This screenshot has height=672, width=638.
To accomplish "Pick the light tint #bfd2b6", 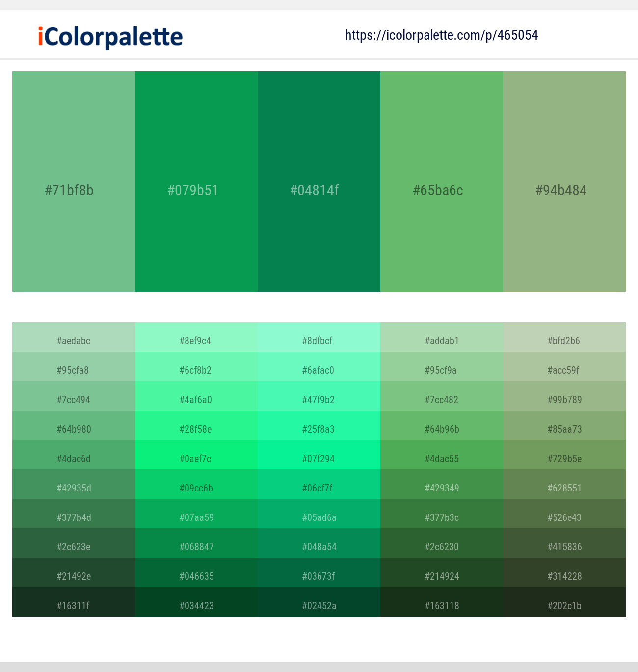I will tap(564, 337).
